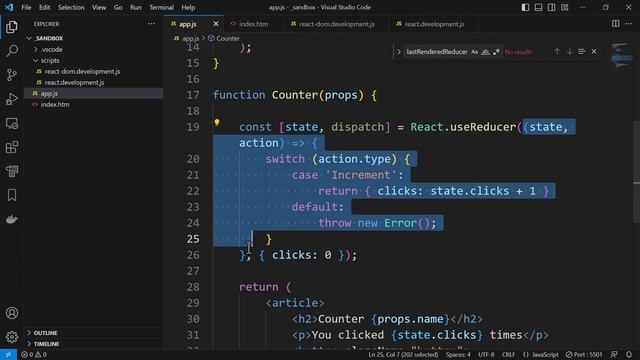
Task: Click the code minimap
Action: pos(621,57)
